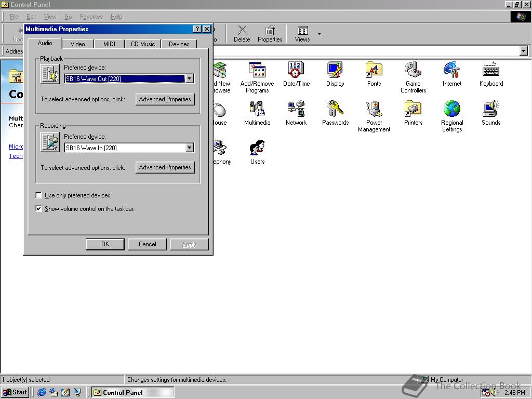Close the Multimedia Properties dialog
The height and width of the screenshot is (399, 532).
206,29
